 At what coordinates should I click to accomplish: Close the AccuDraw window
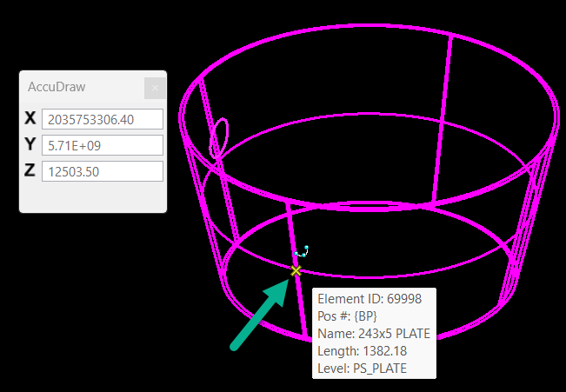tap(155, 88)
